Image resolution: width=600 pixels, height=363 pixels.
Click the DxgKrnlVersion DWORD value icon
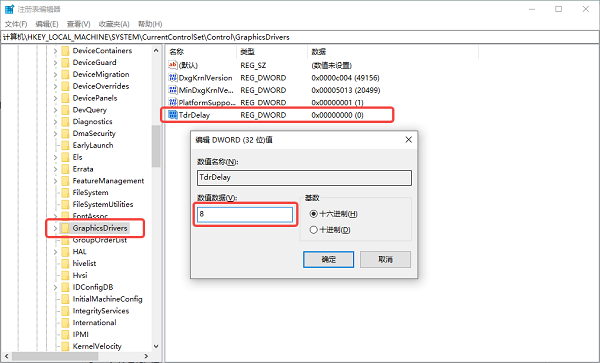(173, 78)
